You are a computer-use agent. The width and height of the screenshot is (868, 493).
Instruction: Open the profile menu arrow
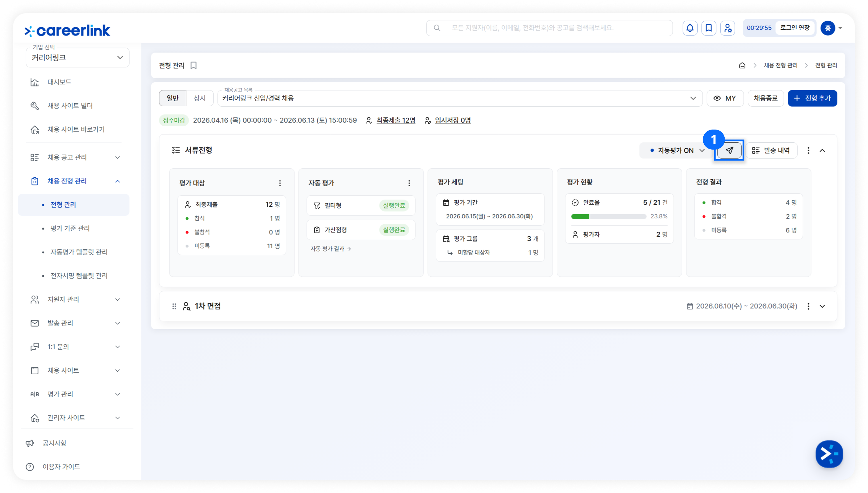pos(840,28)
